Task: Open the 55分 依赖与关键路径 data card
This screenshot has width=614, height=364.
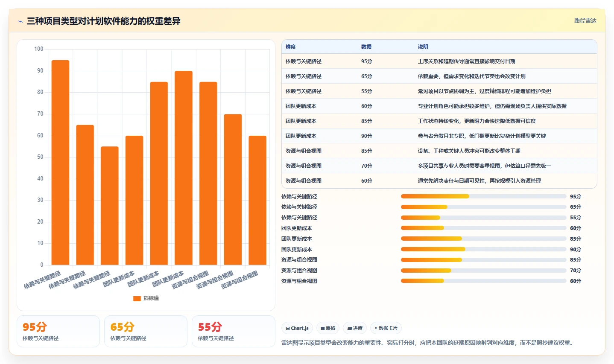Action: (234, 332)
